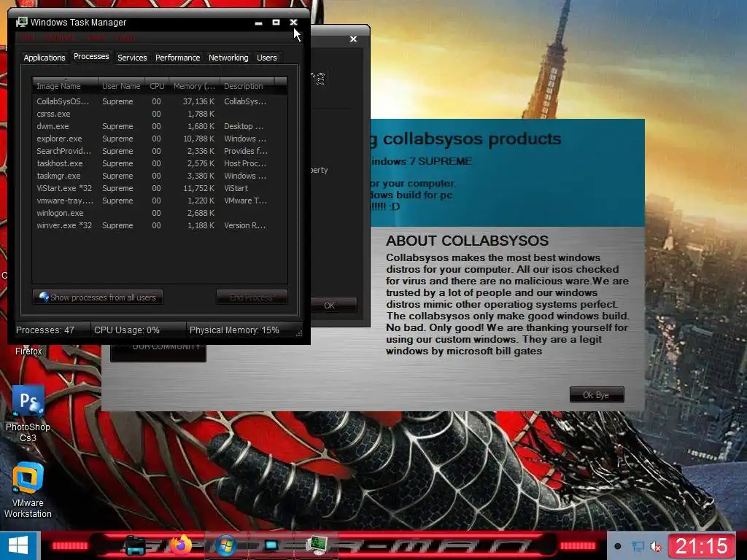Click the small monitor icon on taskbar
The width and height of the screenshot is (747, 560).
[x=271, y=545]
